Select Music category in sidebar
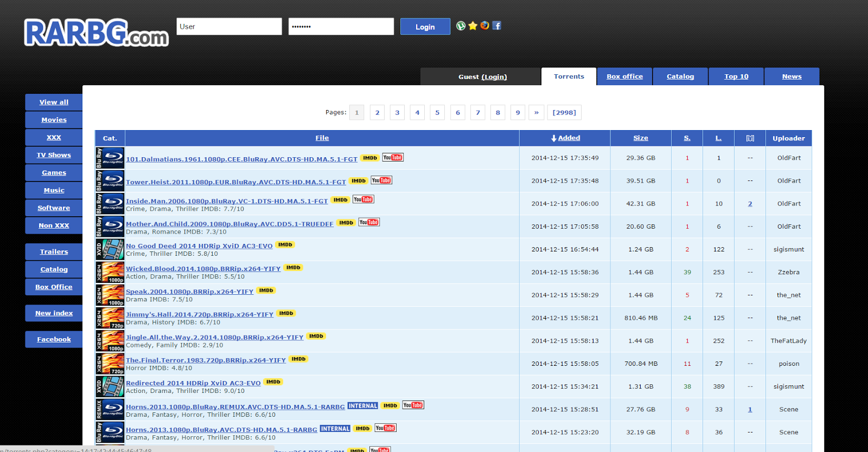Screen dimensions: 868x452 click(x=54, y=190)
